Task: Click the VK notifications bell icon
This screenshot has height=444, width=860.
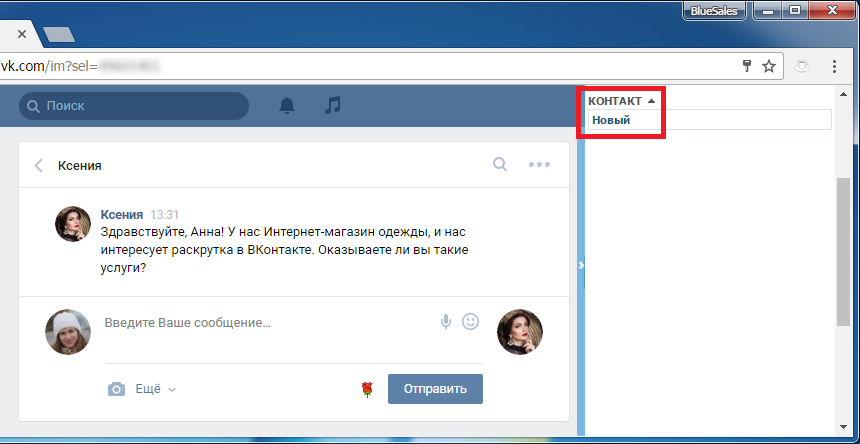Action: point(287,105)
